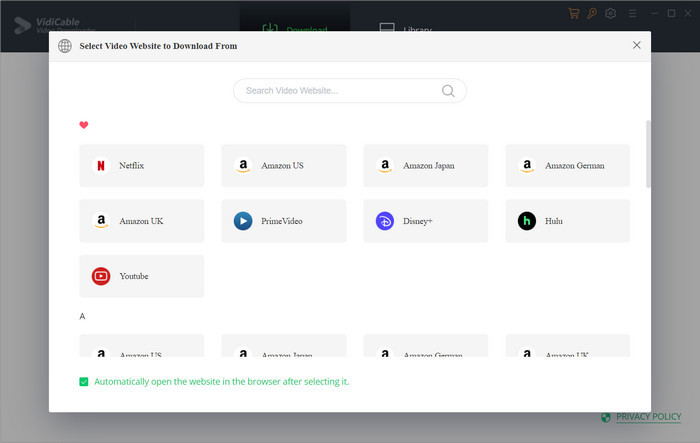Select the Netflix icon tile

point(142,166)
